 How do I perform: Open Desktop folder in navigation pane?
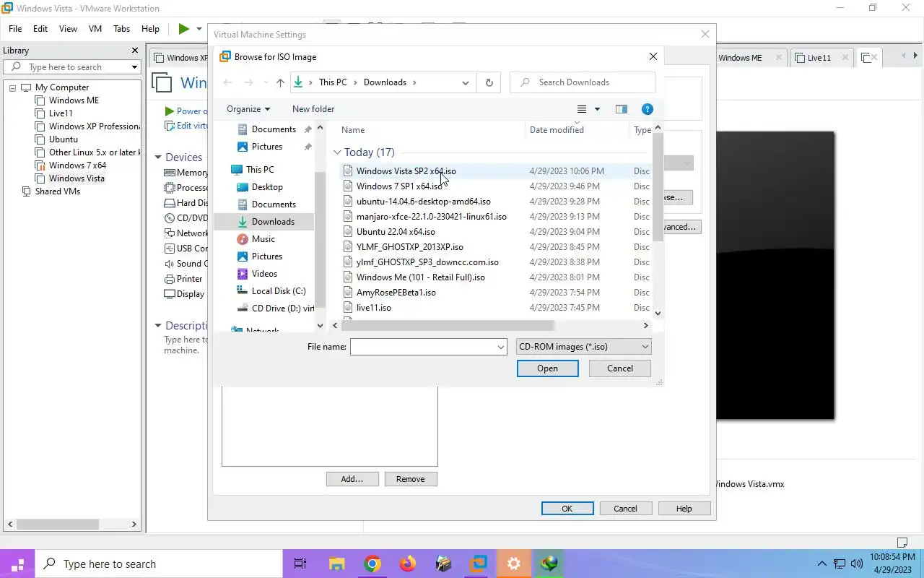pos(267,187)
